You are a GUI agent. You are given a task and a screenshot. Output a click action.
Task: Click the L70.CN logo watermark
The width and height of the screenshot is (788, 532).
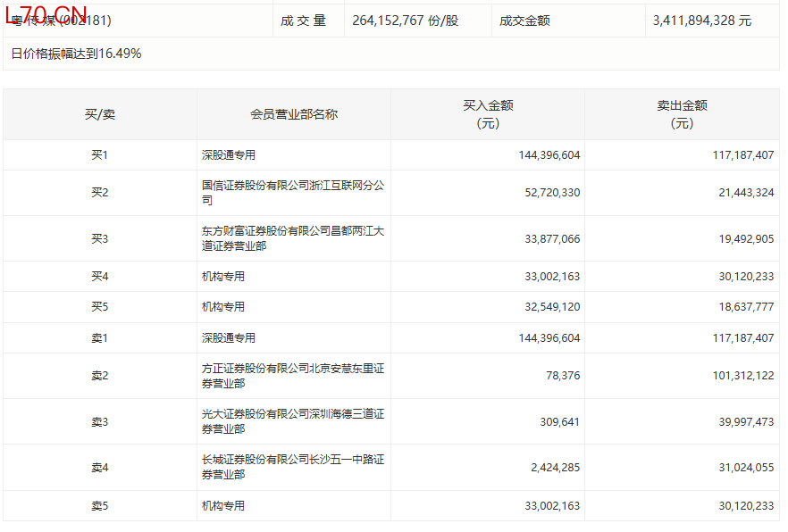[46, 15]
